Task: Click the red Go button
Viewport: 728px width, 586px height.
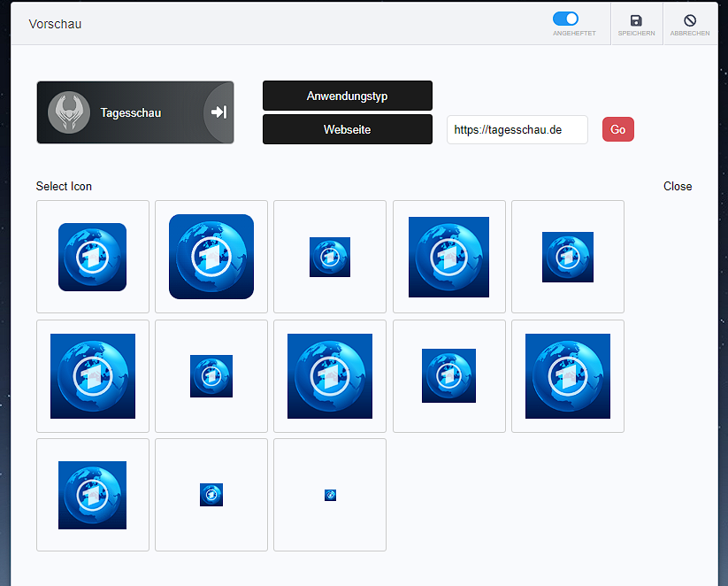Action: click(x=617, y=129)
